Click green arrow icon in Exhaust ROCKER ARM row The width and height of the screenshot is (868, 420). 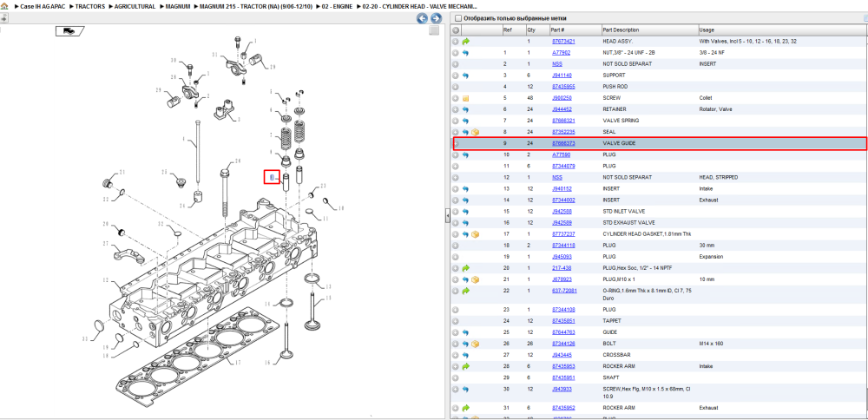coord(465,408)
